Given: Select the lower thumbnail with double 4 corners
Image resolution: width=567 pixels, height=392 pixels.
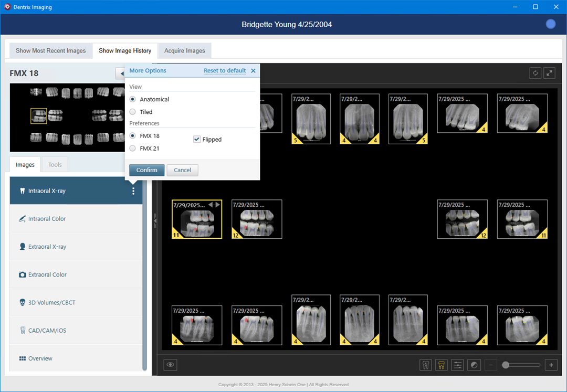Looking at the screenshot, I should point(360,320).
